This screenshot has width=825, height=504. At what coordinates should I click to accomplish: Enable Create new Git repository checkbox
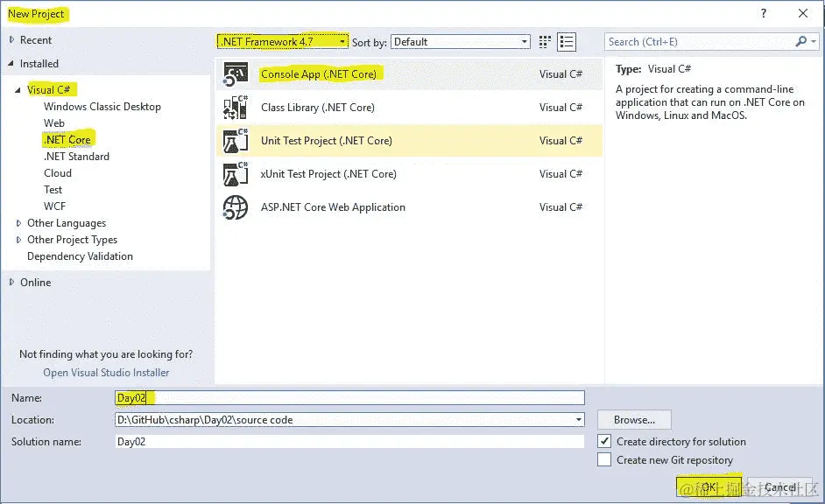pos(604,460)
